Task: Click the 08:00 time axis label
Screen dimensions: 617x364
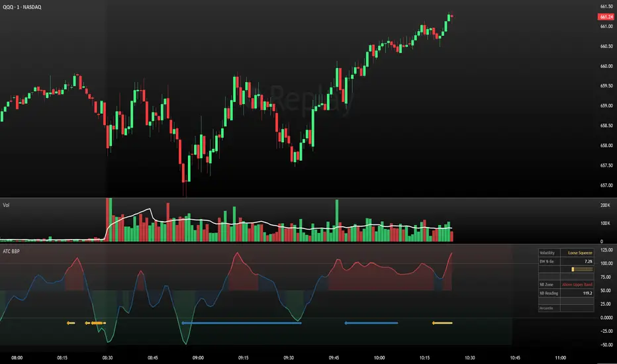Action: (17, 357)
